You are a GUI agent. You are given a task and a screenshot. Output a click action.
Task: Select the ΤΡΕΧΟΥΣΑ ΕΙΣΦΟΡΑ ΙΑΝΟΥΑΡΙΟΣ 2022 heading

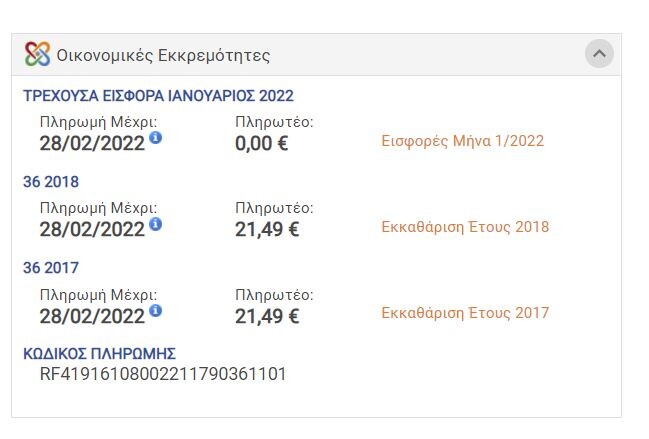[158, 96]
